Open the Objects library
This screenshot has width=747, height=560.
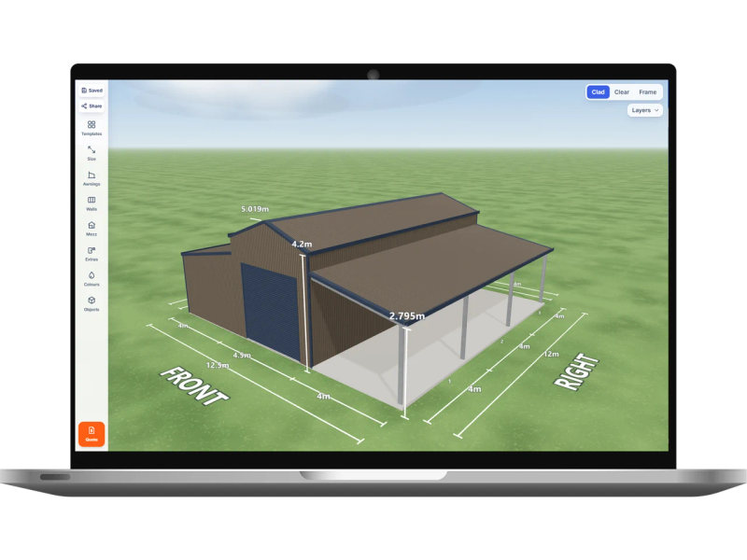point(92,304)
